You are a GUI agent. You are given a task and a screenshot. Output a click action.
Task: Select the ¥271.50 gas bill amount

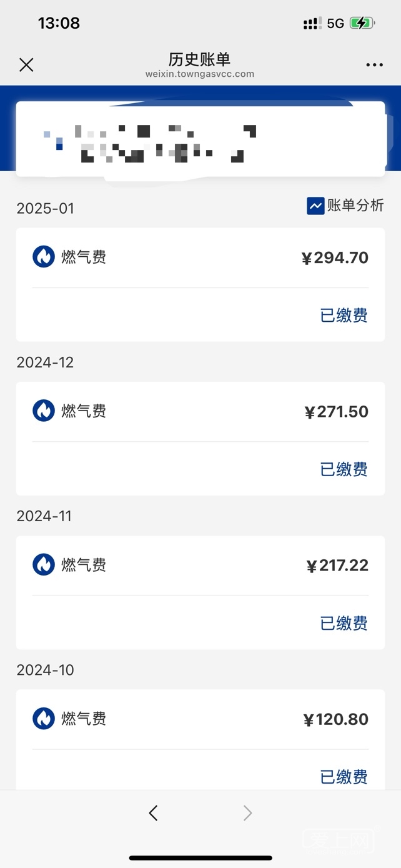(336, 412)
